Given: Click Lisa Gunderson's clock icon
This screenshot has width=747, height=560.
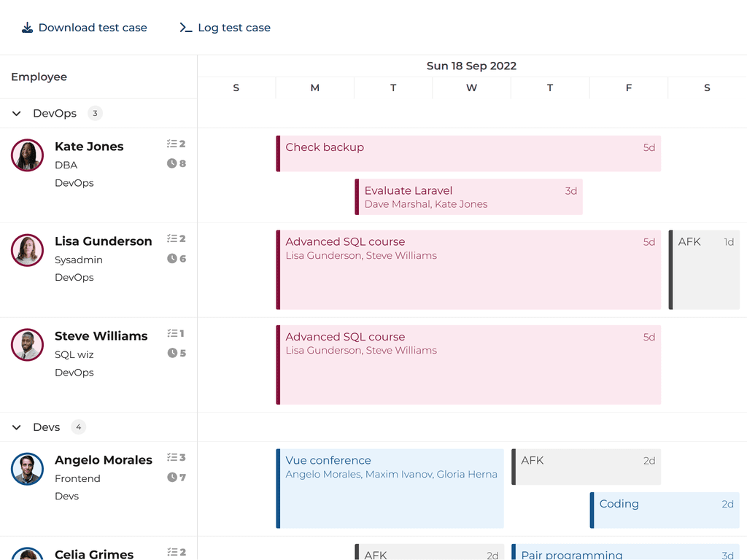Looking at the screenshot, I should pyautogui.click(x=172, y=258).
